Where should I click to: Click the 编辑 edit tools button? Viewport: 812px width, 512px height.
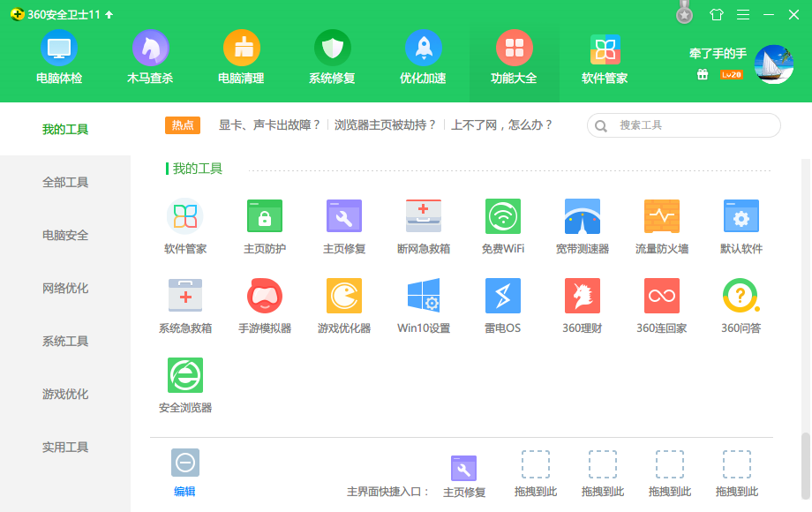tap(184, 472)
